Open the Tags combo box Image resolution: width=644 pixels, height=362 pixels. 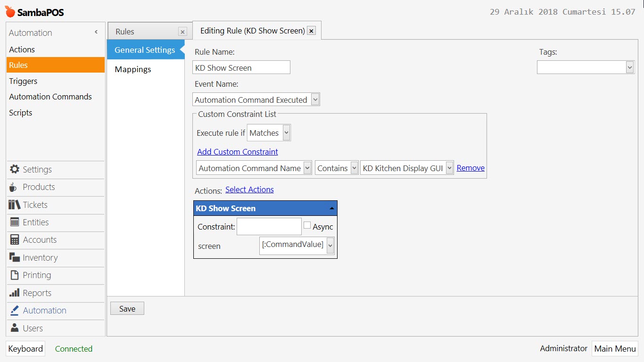pos(629,67)
